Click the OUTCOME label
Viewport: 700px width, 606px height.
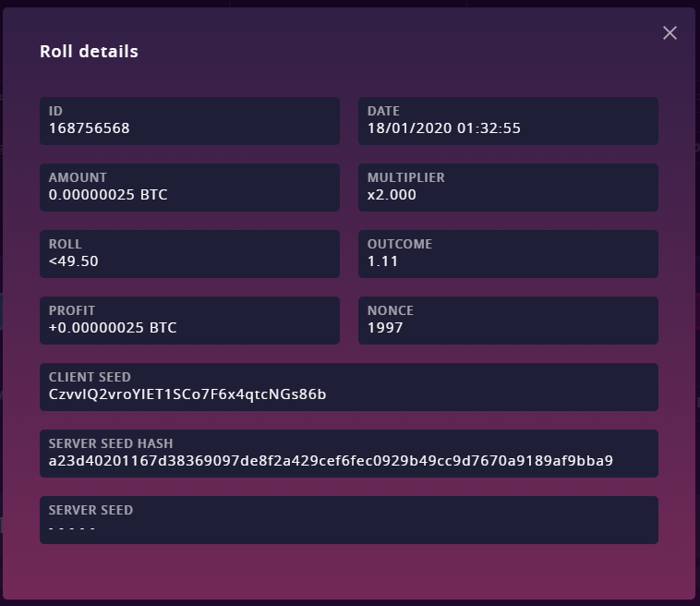coord(400,244)
